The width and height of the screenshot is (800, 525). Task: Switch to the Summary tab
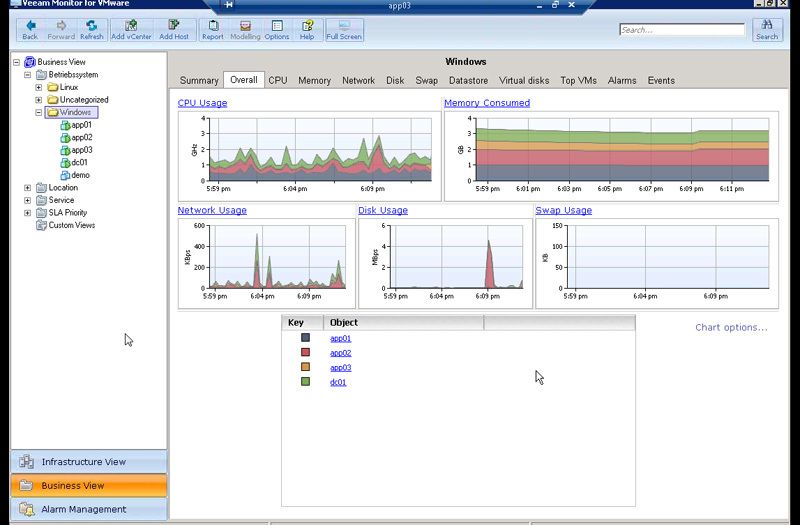click(x=199, y=80)
